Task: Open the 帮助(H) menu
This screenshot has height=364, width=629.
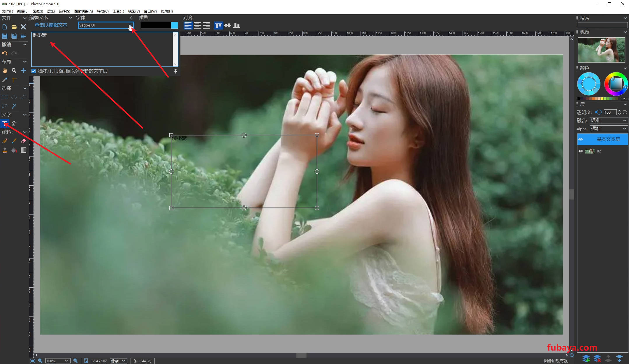Action: coord(167,11)
